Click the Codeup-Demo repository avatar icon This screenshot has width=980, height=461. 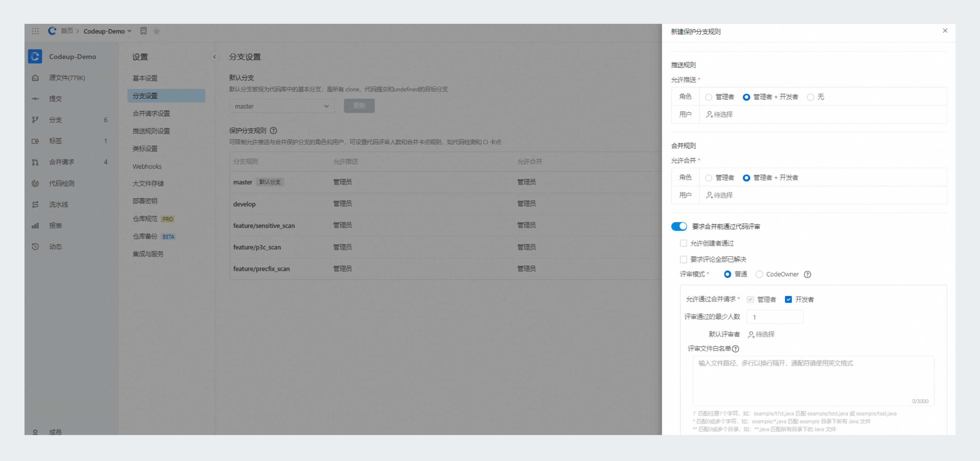pyautogui.click(x=35, y=57)
